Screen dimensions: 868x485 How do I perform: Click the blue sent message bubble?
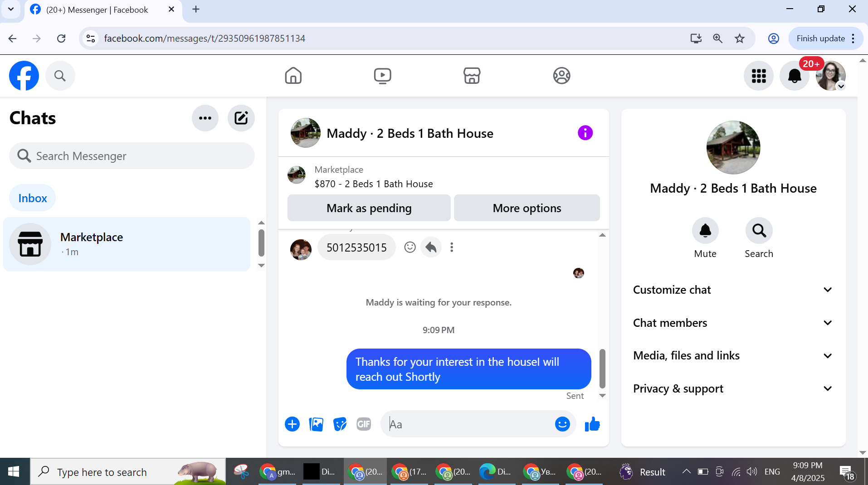(468, 369)
